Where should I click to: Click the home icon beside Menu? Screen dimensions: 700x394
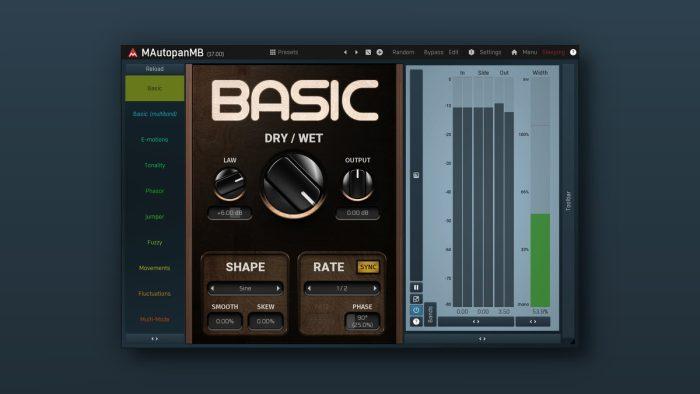(514, 52)
